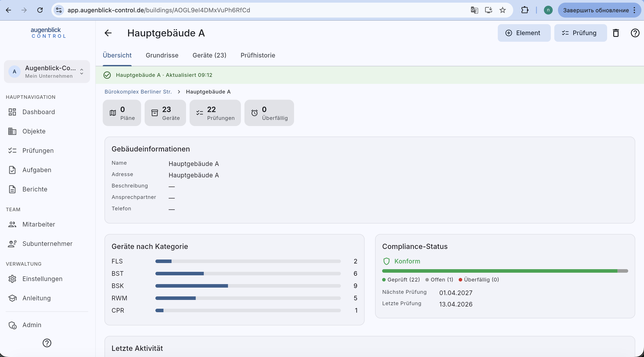Open the browser profile avatar

click(x=548, y=10)
